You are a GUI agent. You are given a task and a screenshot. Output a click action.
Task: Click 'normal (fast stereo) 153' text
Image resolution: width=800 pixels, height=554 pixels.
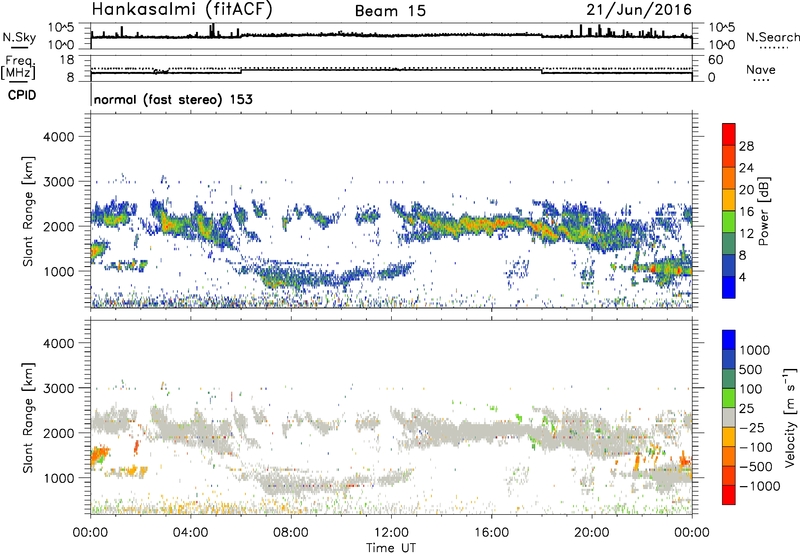pos(173,99)
